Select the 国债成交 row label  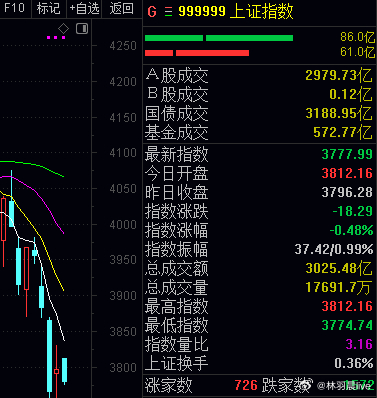pos(177,114)
